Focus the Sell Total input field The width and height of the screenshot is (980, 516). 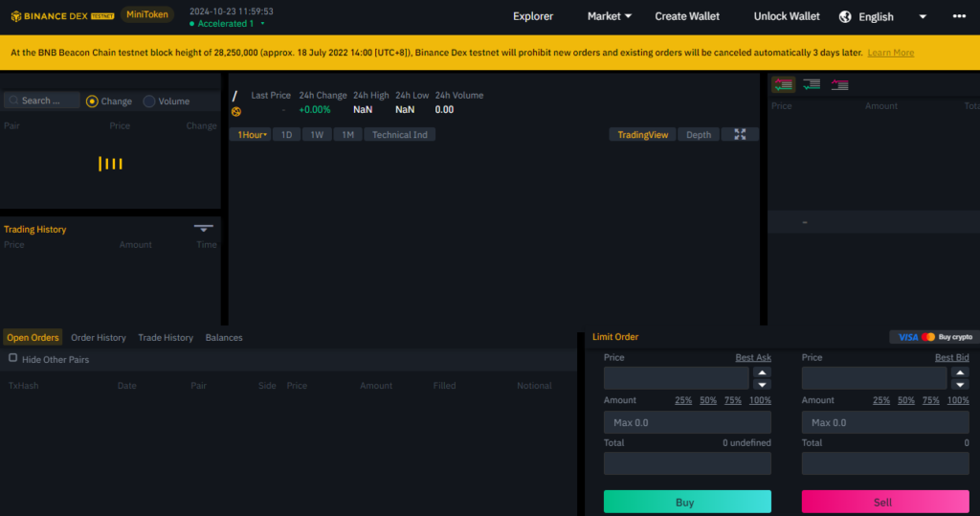click(885, 463)
